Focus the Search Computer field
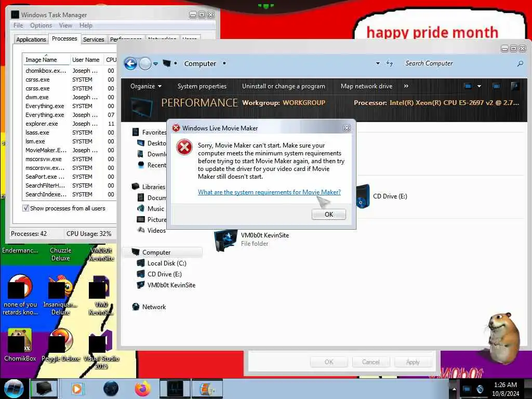Screen dimensions: 532x399 coord(458,63)
